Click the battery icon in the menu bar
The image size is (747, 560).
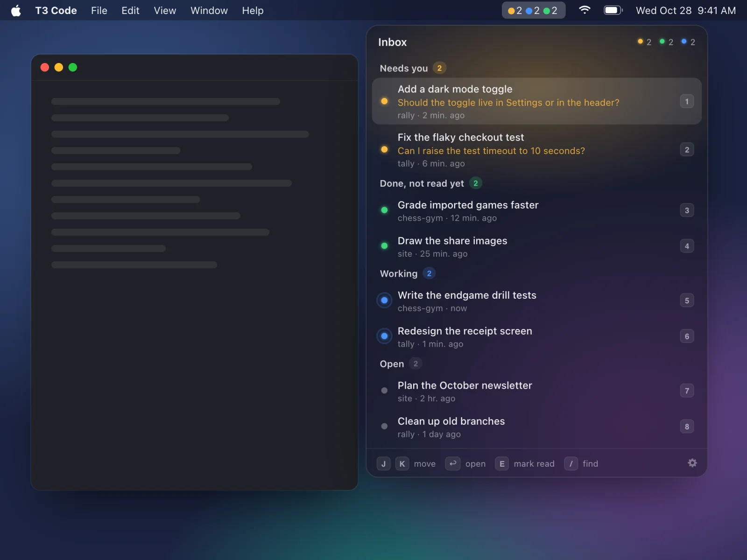[613, 10]
